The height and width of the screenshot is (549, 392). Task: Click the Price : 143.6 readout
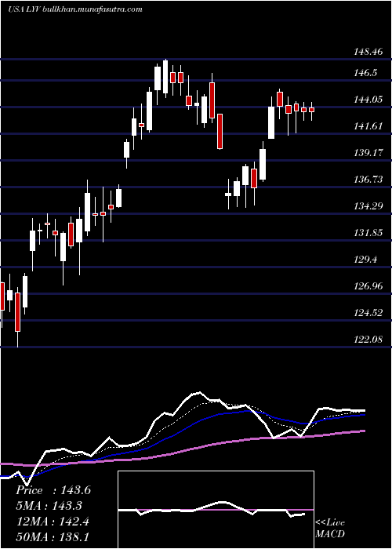[53, 490]
